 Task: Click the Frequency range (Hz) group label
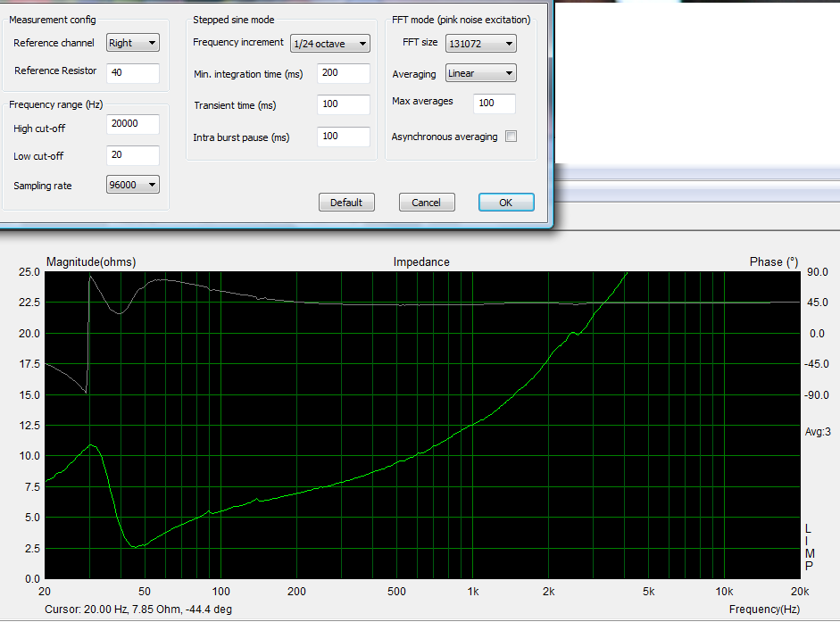pos(55,104)
